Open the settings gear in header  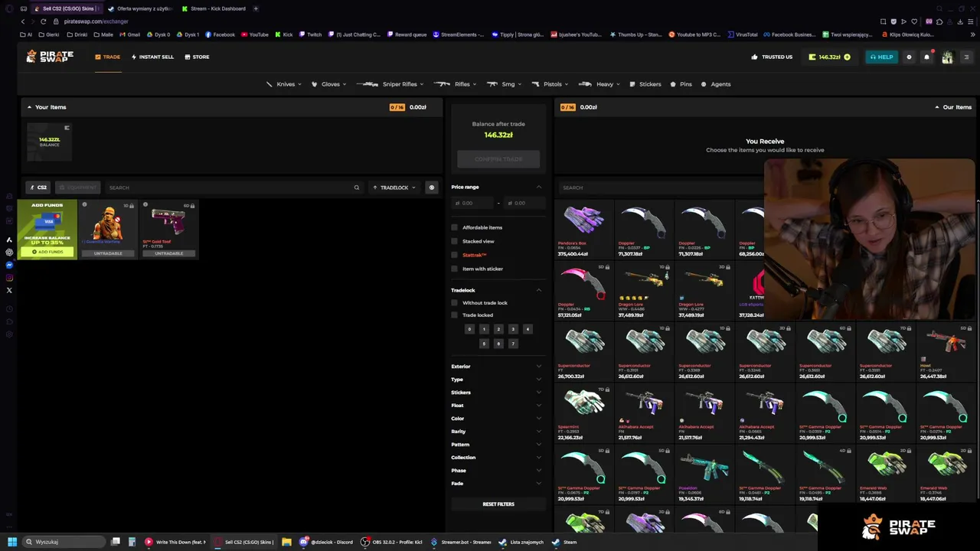[910, 57]
